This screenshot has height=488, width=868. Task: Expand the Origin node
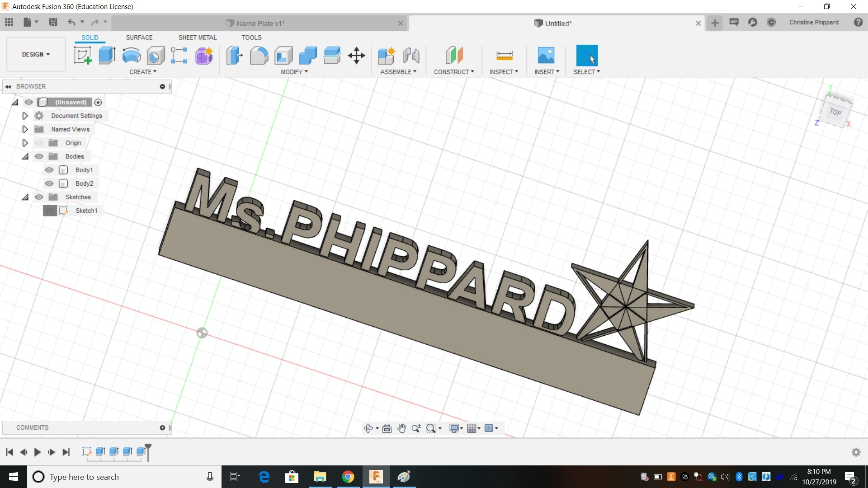click(25, 143)
